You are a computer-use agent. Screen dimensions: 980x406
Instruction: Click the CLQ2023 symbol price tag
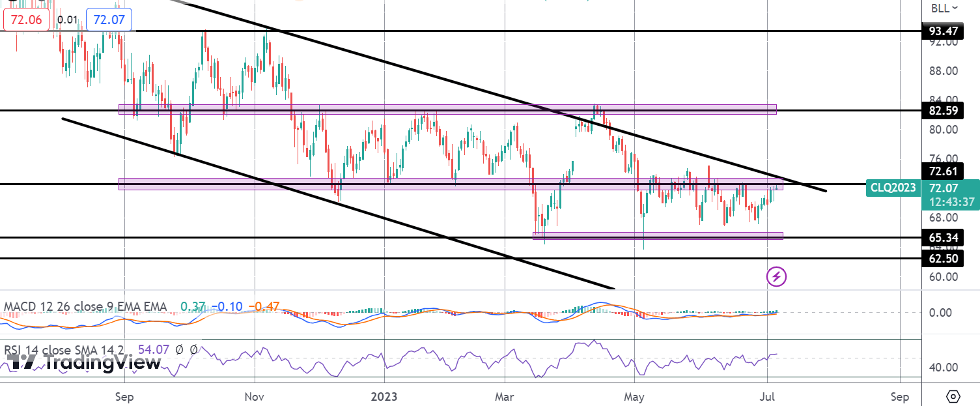click(x=893, y=188)
